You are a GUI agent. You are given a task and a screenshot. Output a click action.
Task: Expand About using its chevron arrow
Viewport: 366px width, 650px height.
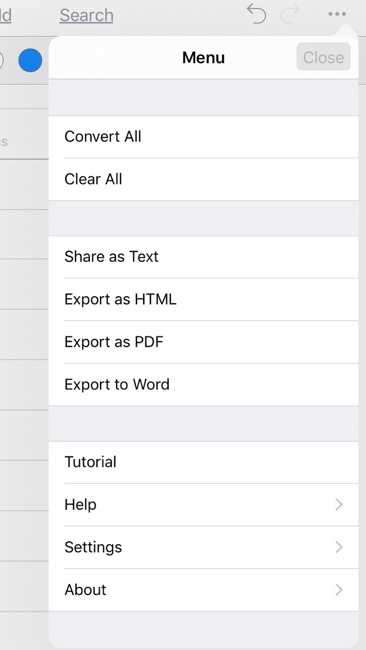pyautogui.click(x=339, y=590)
